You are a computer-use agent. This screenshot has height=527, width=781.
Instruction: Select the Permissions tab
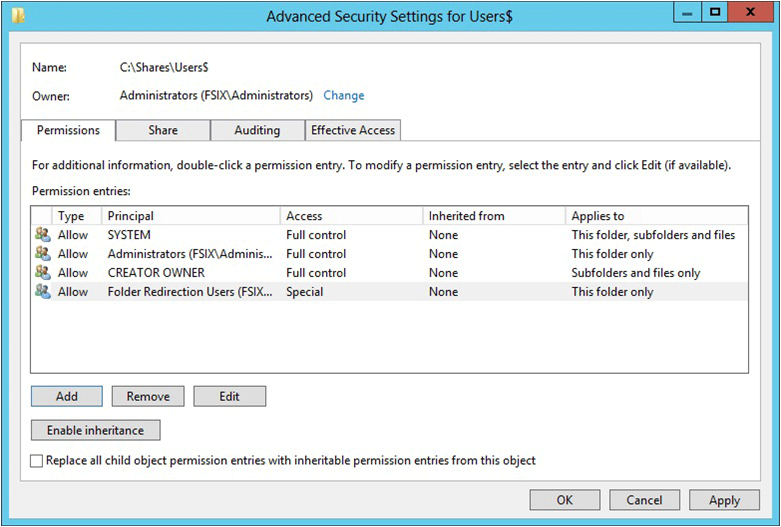(x=68, y=131)
